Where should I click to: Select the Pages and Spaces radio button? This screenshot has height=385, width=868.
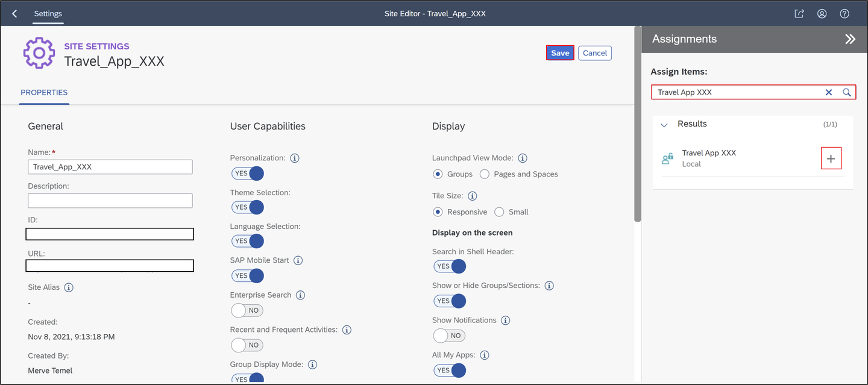pyautogui.click(x=485, y=174)
